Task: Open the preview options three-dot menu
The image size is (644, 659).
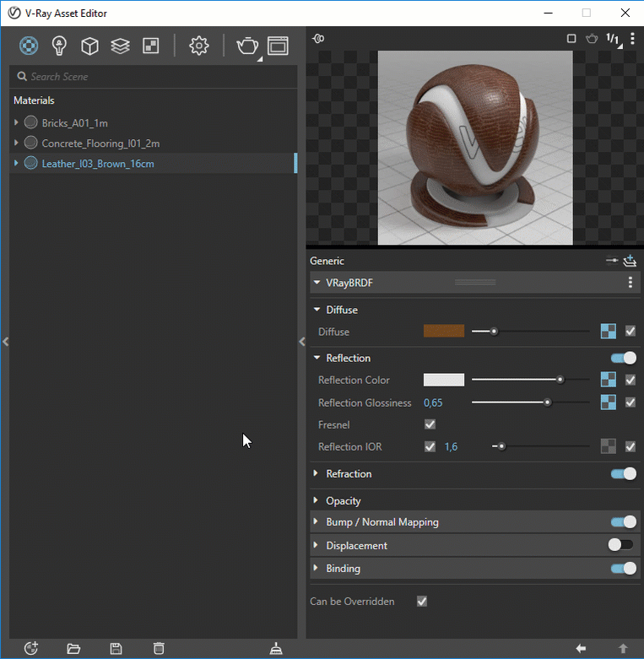Action: tap(632, 39)
